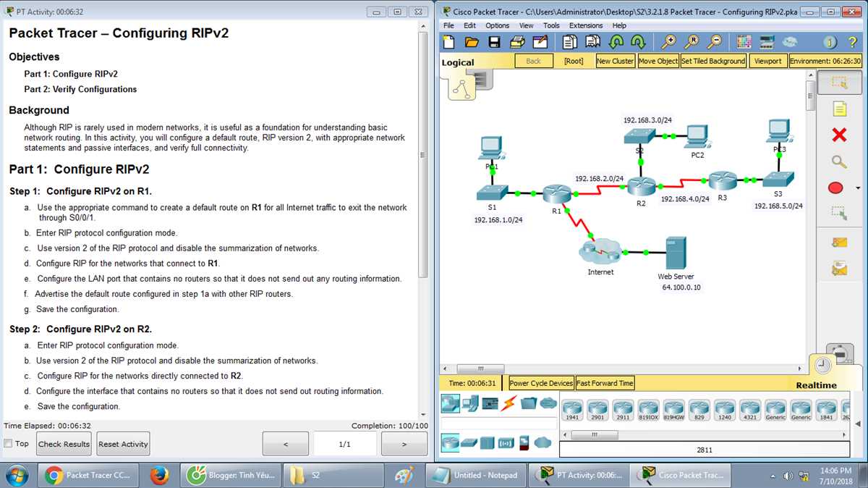Image resolution: width=868 pixels, height=488 pixels.
Task: Choose the Select tool in the right sidebar
Action: [839, 83]
